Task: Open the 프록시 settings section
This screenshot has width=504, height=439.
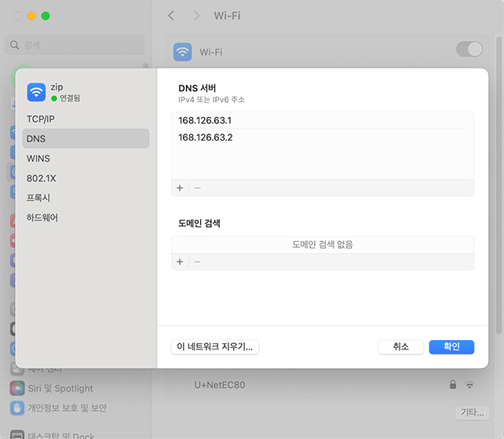Action: [38, 198]
